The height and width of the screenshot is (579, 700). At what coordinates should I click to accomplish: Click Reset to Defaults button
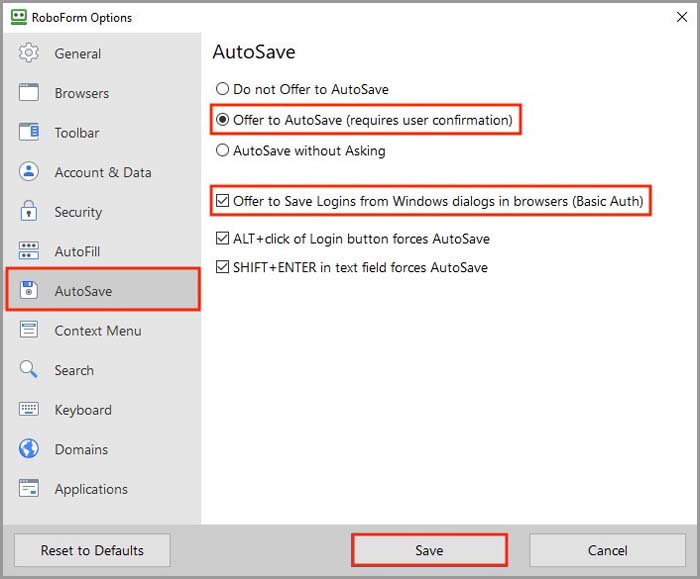(92, 550)
